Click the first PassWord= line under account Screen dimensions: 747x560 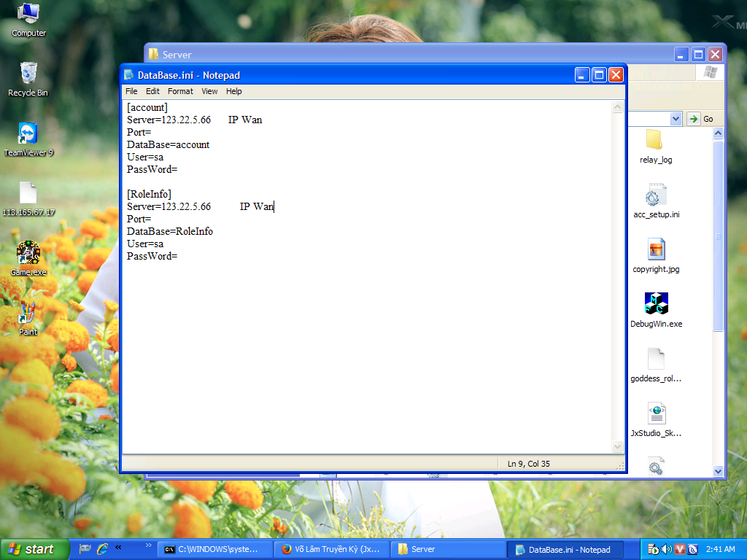pos(152,169)
